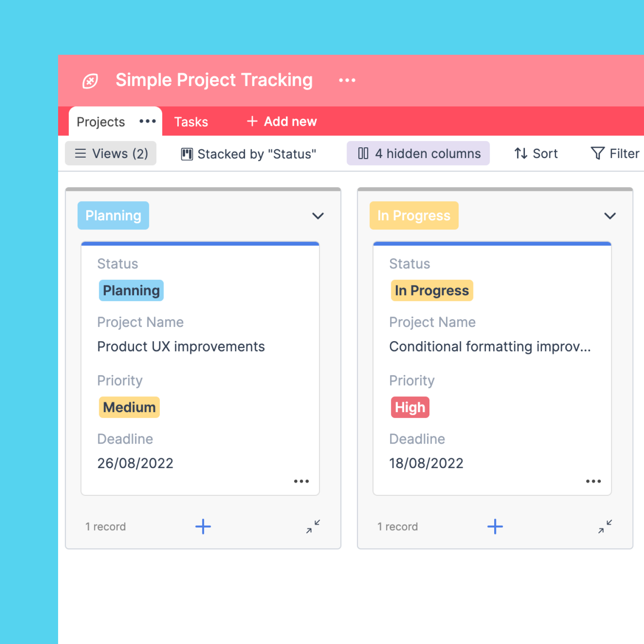Collapse the In Progress column chevron

point(610,216)
